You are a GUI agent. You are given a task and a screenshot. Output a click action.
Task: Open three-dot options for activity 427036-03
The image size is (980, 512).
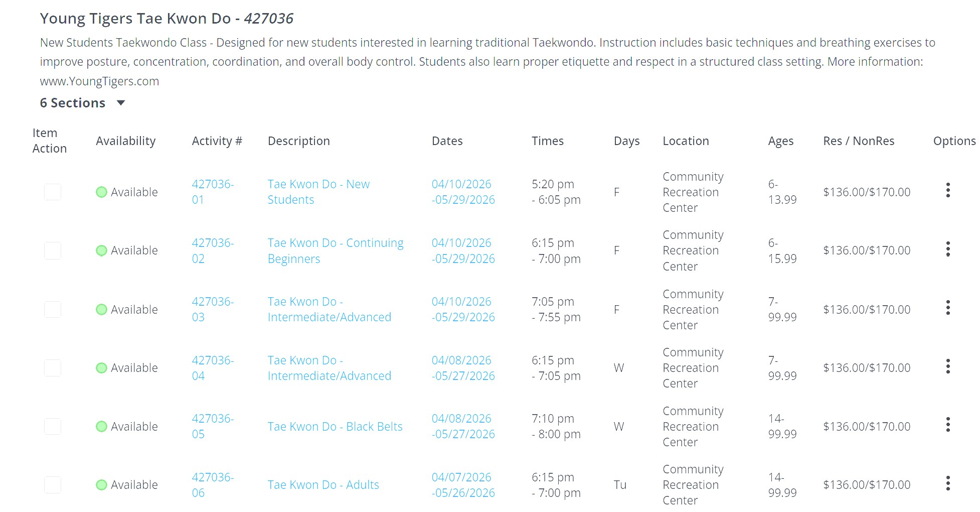pos(947,308)
